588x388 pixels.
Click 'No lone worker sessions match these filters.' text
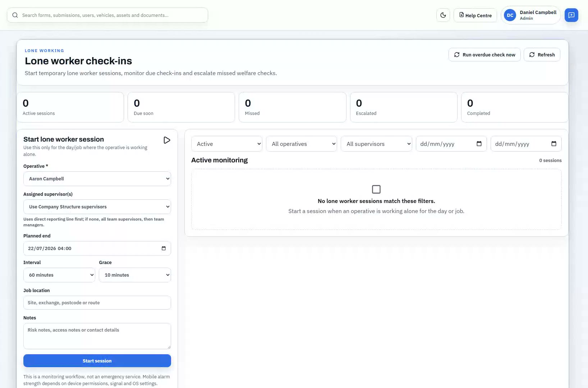376,201
